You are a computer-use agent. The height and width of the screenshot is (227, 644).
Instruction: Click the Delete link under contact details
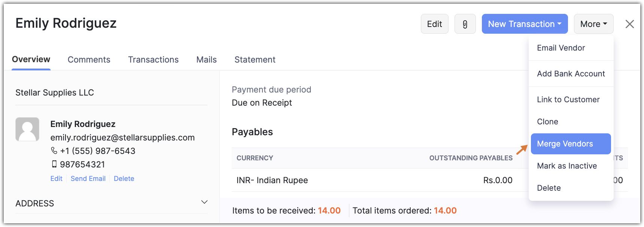[x=124, y=179]
